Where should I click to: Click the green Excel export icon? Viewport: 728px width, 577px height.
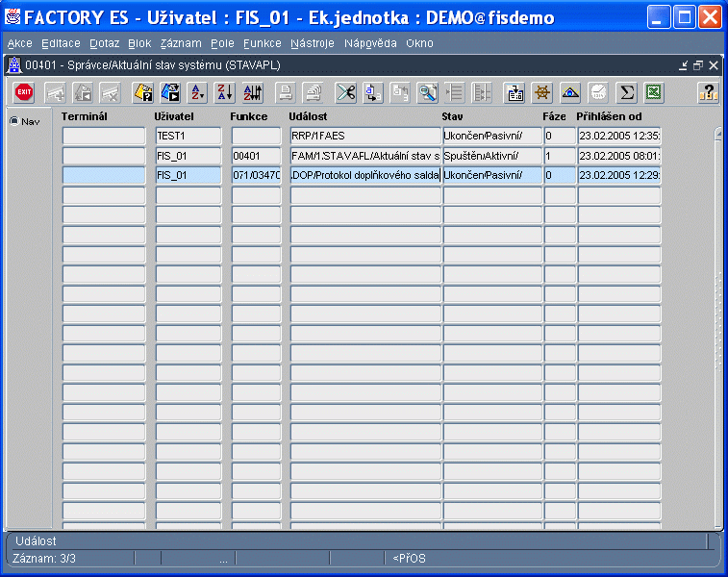click(x=654, y=93)
